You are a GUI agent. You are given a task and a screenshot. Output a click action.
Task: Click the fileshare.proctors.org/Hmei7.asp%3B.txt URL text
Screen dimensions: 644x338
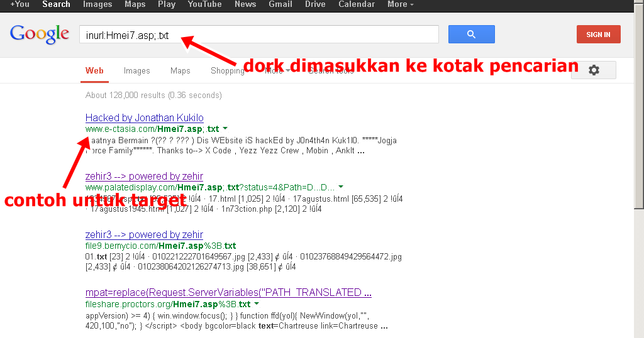(168, 304)
